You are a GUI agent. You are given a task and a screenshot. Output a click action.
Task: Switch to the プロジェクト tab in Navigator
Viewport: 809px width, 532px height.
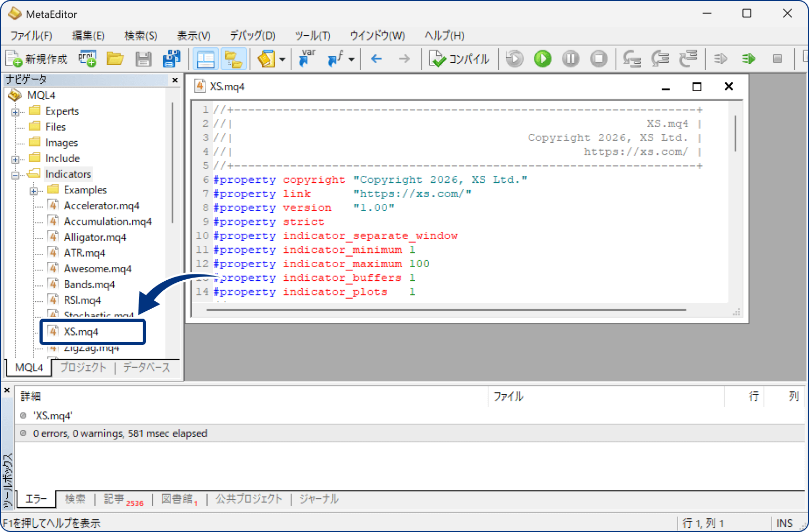pyautogui.click(x=83, y=368)
